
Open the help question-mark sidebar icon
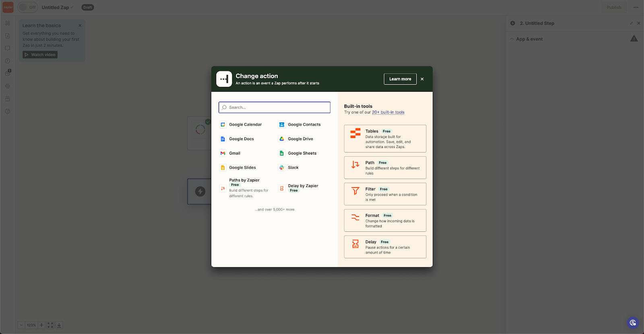8,111
